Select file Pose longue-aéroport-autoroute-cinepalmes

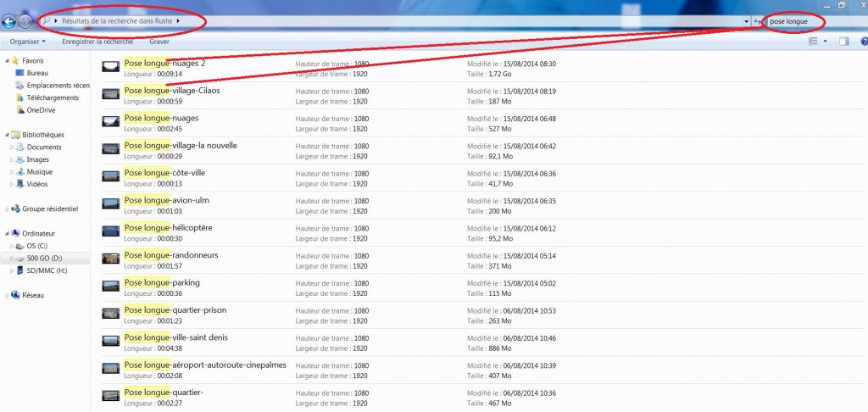tap(205, 365)
